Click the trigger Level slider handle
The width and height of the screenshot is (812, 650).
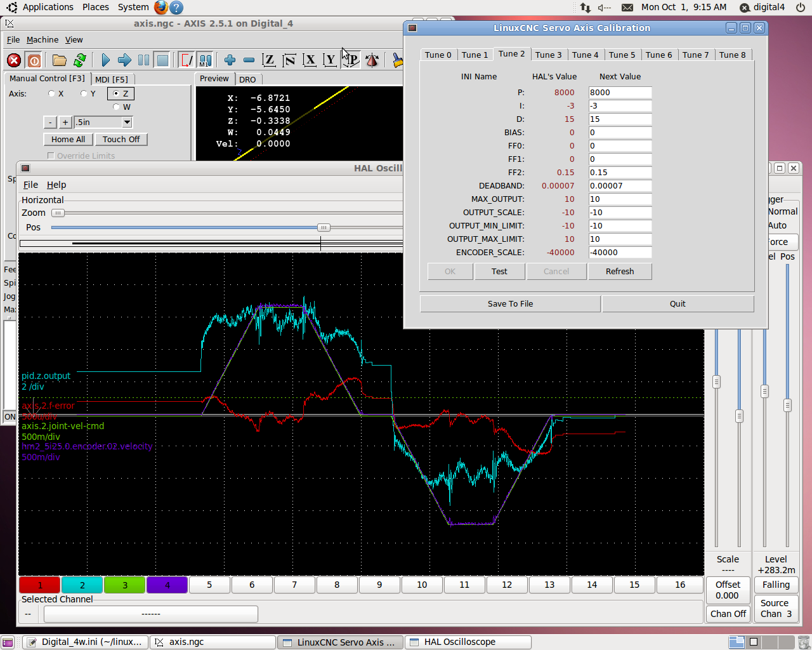(x=764, y=391)
